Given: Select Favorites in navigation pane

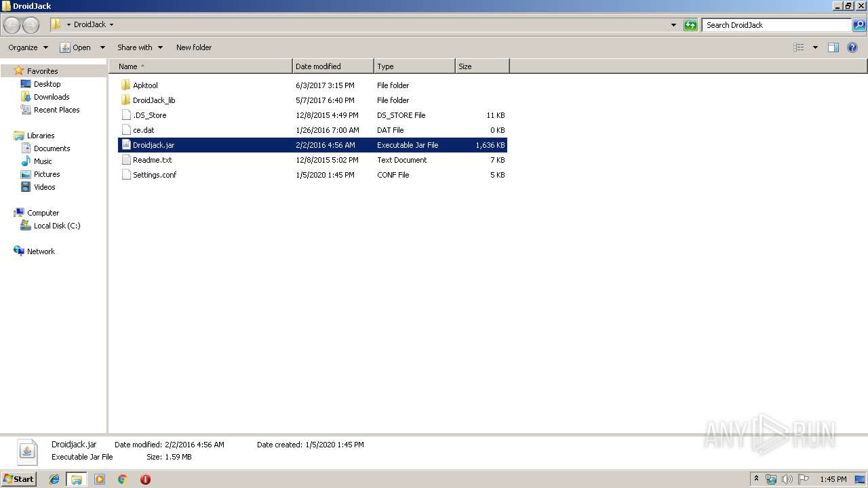Looking at the screenshot, I should (42, 71).
